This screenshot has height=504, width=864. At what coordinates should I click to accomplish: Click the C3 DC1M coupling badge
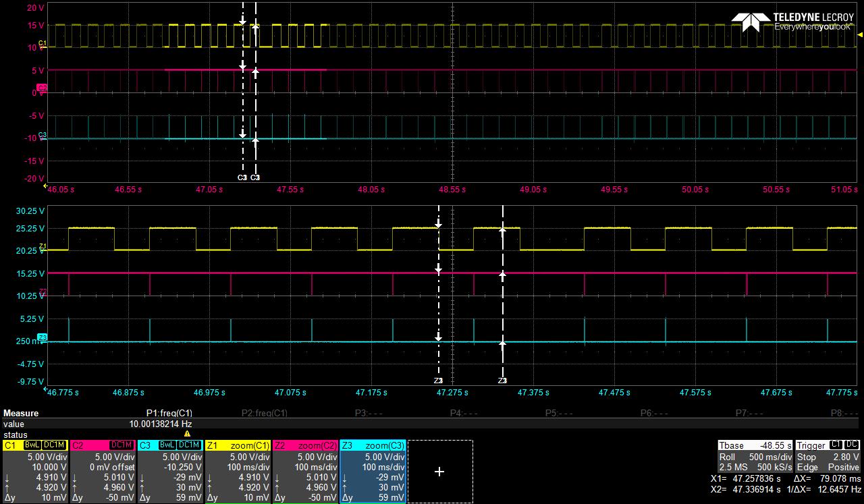pyautogui.click(x=189, y=445)
